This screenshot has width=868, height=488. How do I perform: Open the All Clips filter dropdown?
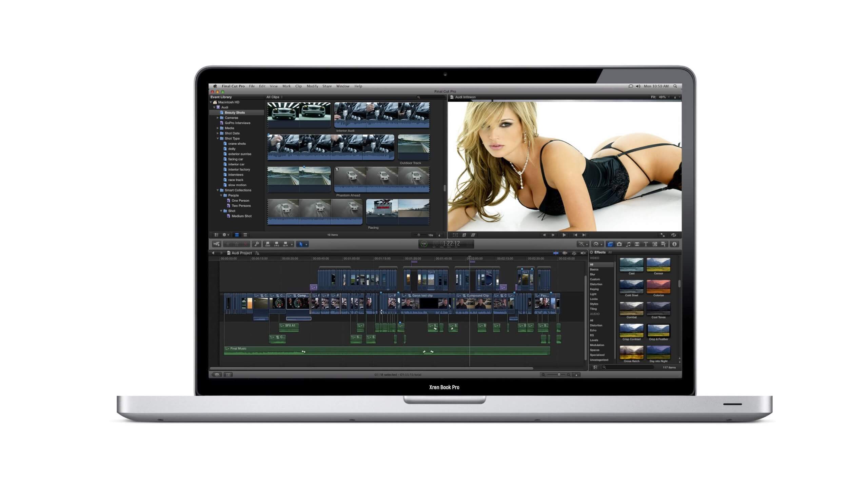click(x=274, y=97)
